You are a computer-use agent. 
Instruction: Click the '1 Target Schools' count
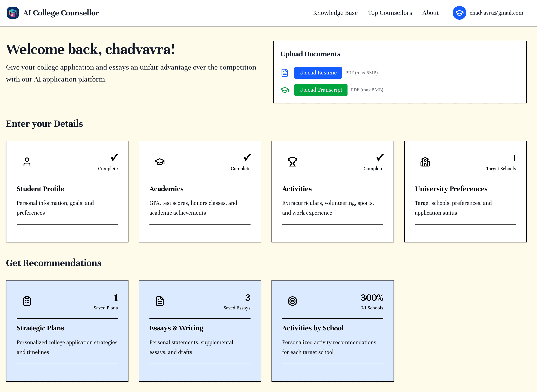click(x=501, y=163)
